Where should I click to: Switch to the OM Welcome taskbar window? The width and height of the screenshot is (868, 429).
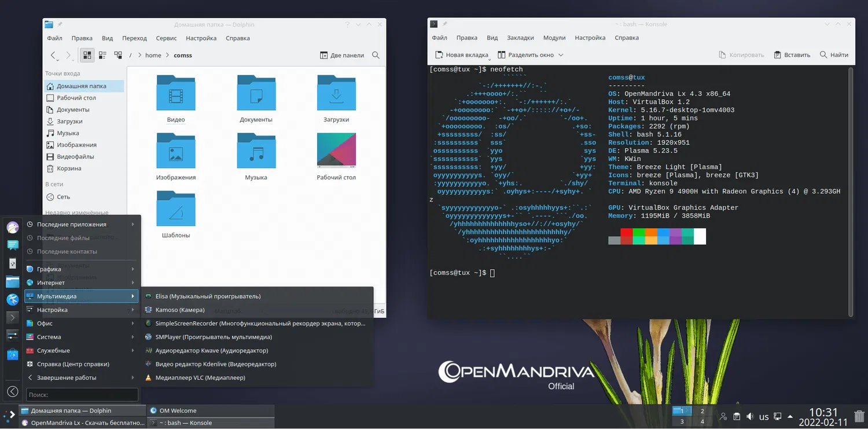[x=210, y=410]
